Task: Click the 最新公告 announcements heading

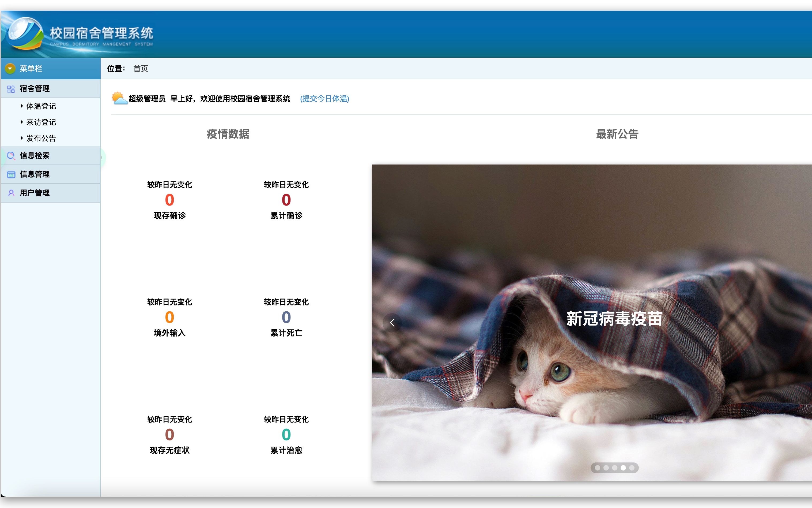Action: pyautogui.click(x=617, y=134)
